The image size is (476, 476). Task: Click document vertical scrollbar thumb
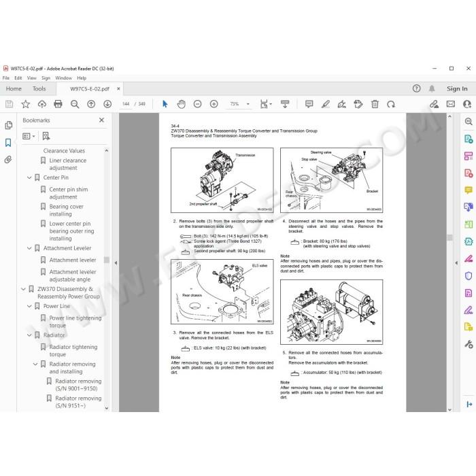[x=449, y=237]
